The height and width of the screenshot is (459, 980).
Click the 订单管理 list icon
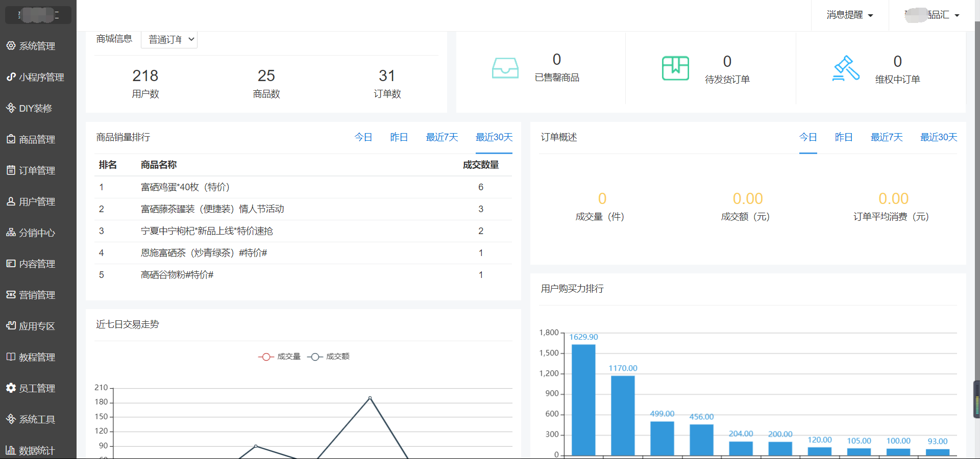coord(11,170)
